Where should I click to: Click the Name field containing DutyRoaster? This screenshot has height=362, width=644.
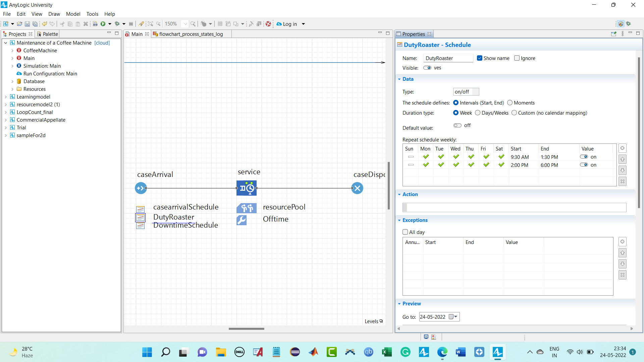tap(448, 58)
